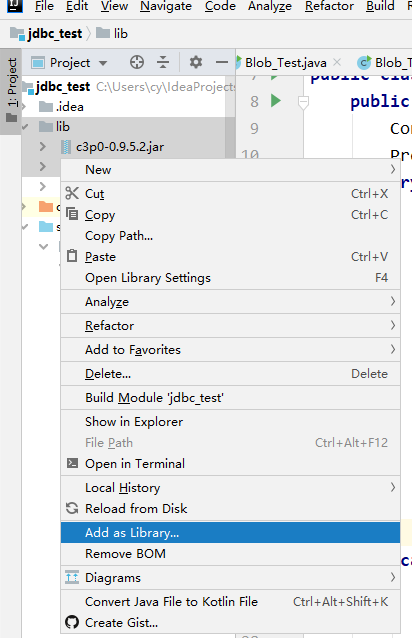The image size is (412, 638).
Task: Open the Add to Favorites submenu
Action: coord(230,350)
